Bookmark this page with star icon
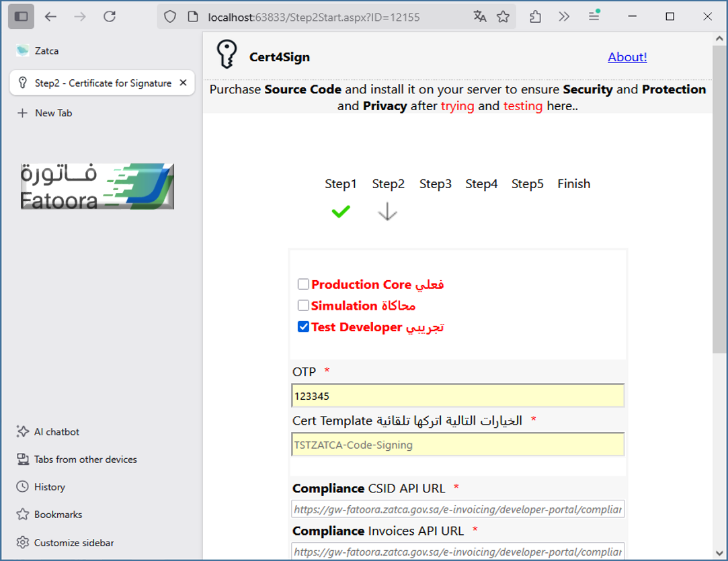The width and height of the screenshot is (728, 561). [503, 17]
